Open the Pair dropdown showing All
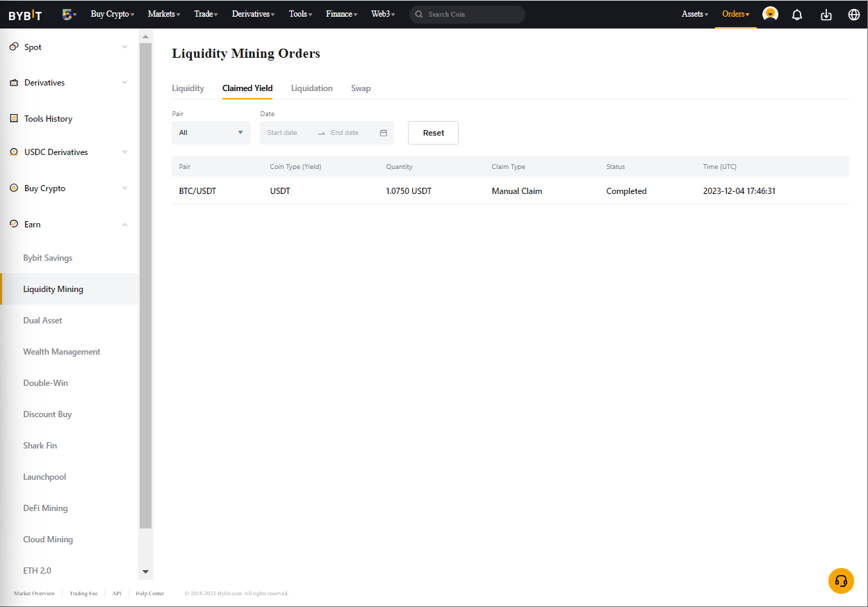 (211, 133)
